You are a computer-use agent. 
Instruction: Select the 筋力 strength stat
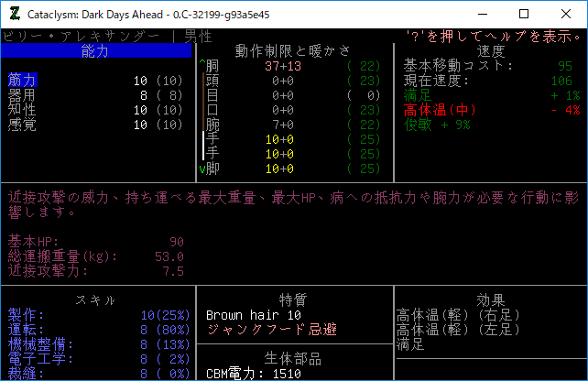[22, 81]
